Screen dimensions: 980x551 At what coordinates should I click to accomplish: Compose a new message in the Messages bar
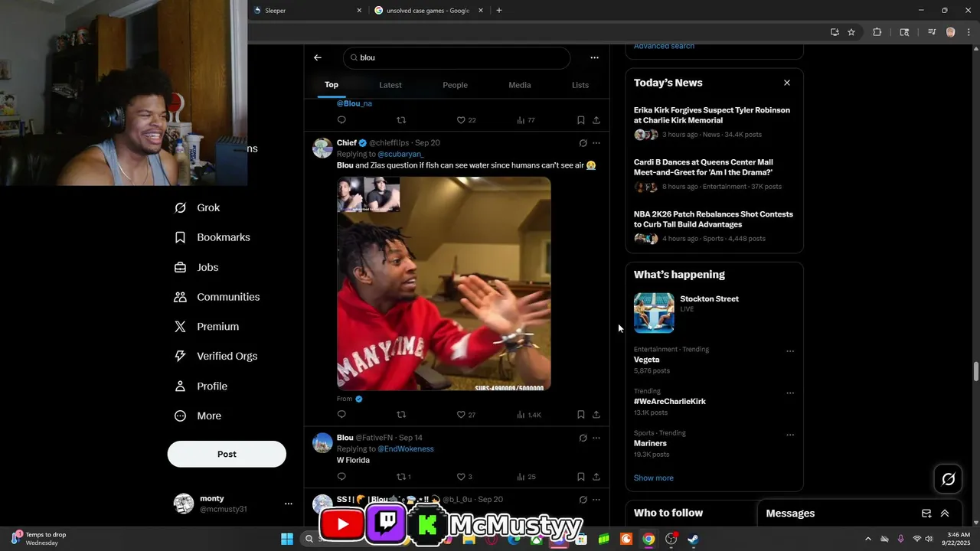pos(926,514)
